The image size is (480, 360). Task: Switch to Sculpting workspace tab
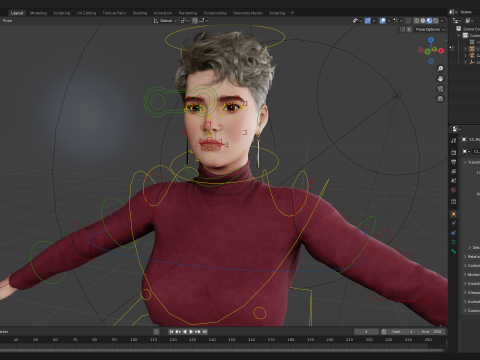pos(62,13)
